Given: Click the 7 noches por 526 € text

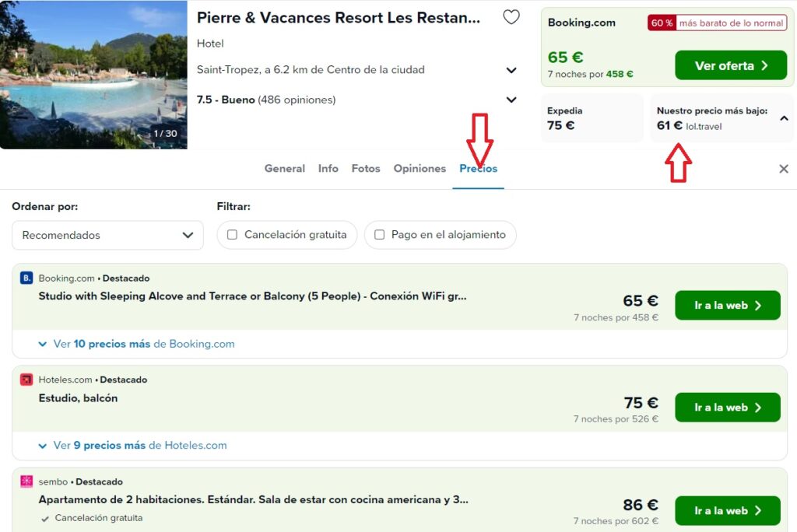Looking at the screenshot, I should (616, 419).
